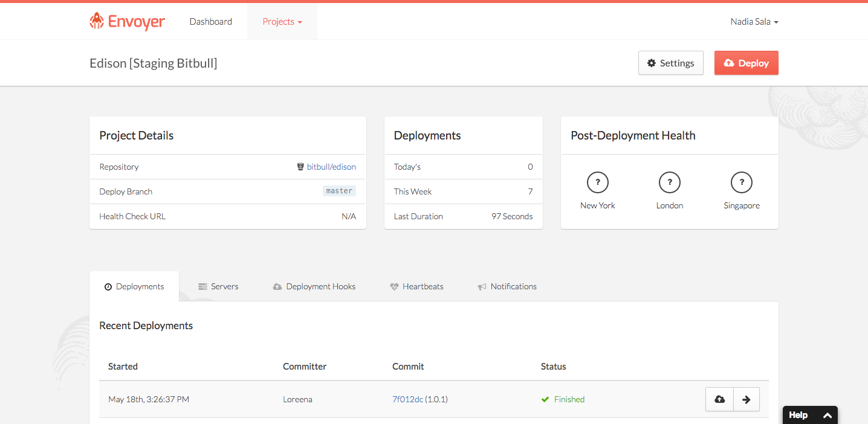Click the May 18th, 3:26:37 PM timestamp
868x424 pixels.
(x=149, y=399)
